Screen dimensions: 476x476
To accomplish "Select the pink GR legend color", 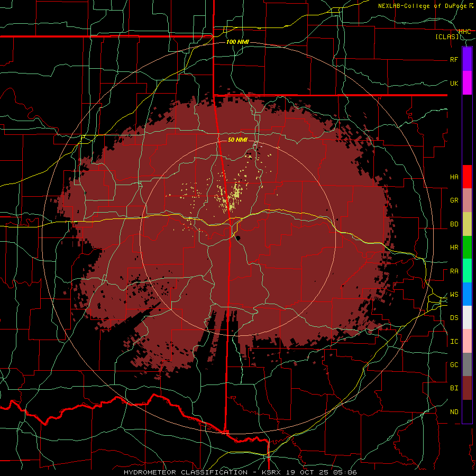I will [467, 200].
